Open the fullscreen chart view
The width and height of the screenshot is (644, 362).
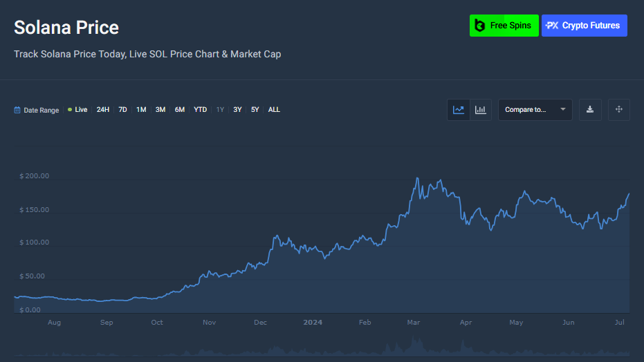point(619,110)
